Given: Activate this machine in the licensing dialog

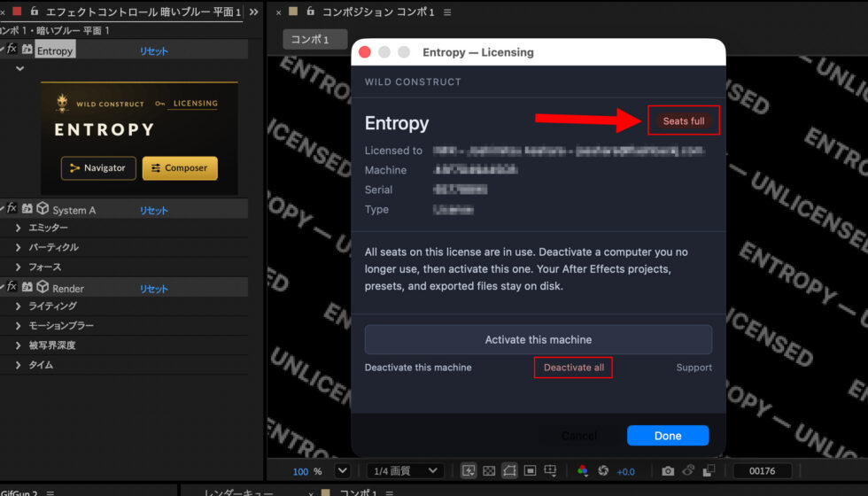Looking at the screenshot, I should pos(539,339).
